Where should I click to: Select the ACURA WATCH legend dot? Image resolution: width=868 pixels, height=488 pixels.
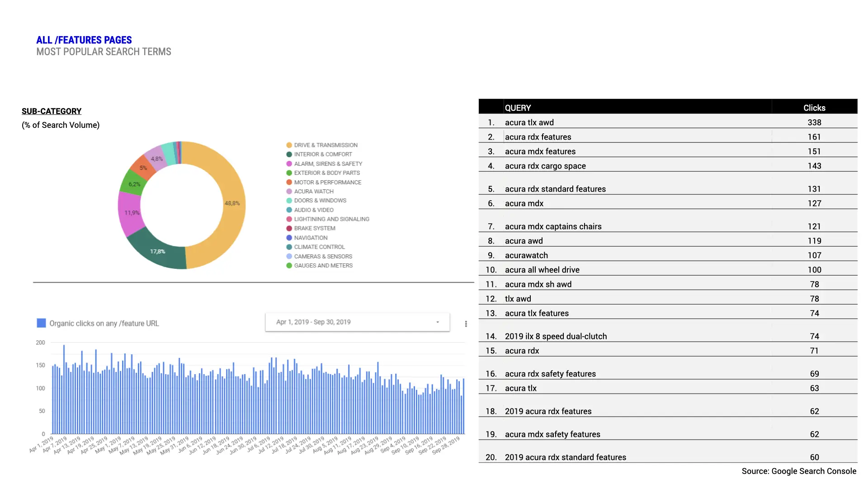coord(288,191)
